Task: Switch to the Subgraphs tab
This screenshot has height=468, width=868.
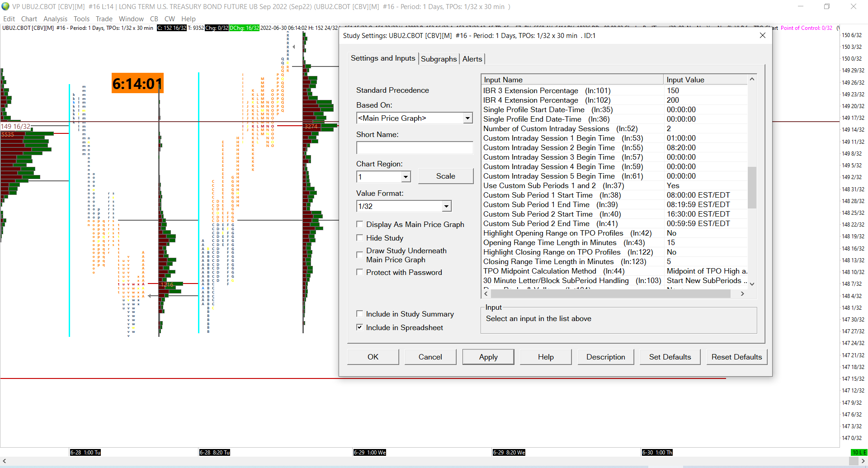Action: (439, 59)
